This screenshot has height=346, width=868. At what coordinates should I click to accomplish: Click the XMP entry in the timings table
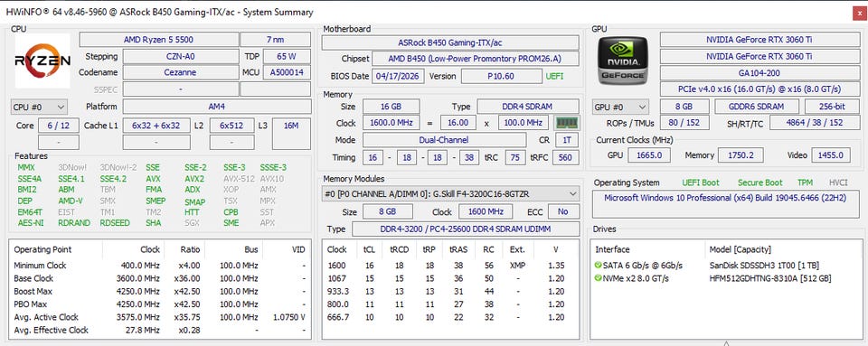click(x=516, y=266)
